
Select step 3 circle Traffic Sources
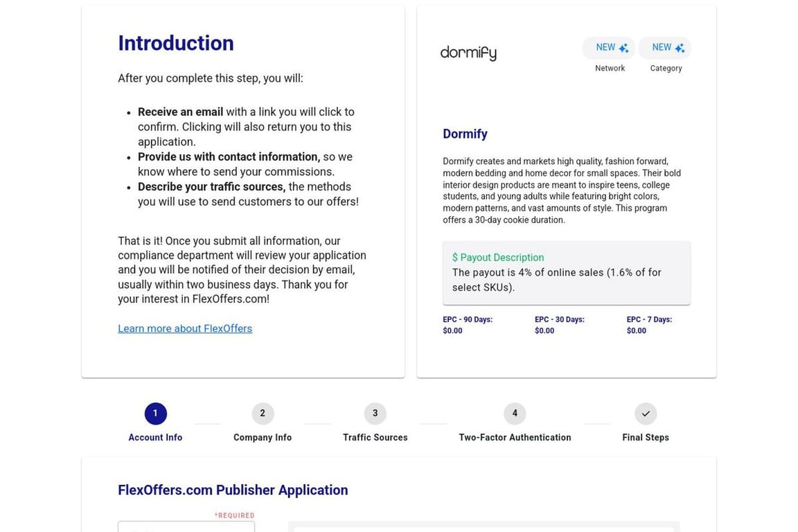(375, 414)
